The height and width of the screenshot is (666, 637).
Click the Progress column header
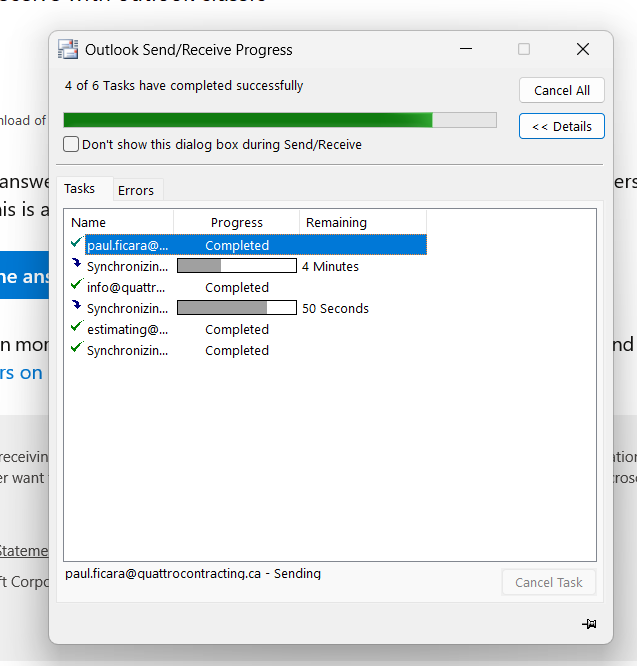237,222
